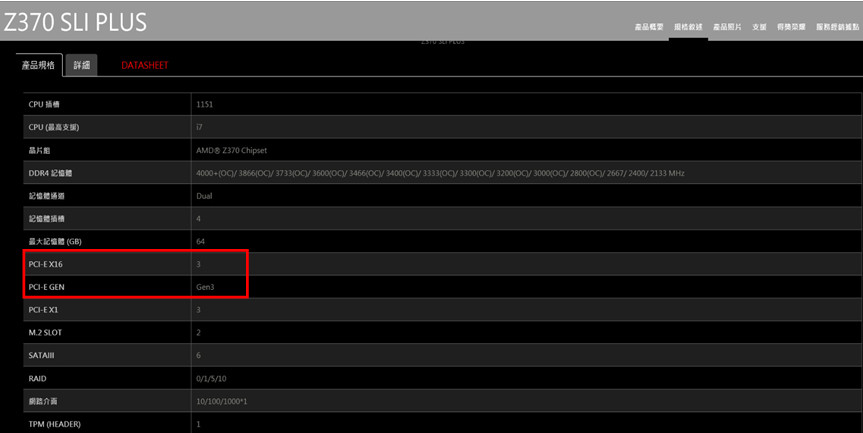Select the DDR4 memory speed list value

click(440, 173)
